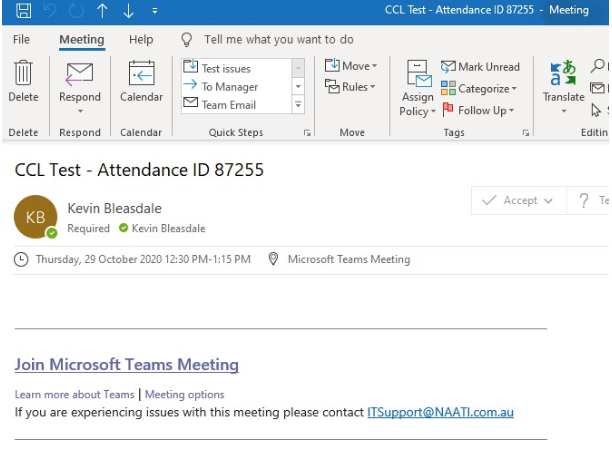Image resolution: width=612 pixels, height=452 pixels.
Task: Click the Next Item down arrow
Action: coord(128,10)
